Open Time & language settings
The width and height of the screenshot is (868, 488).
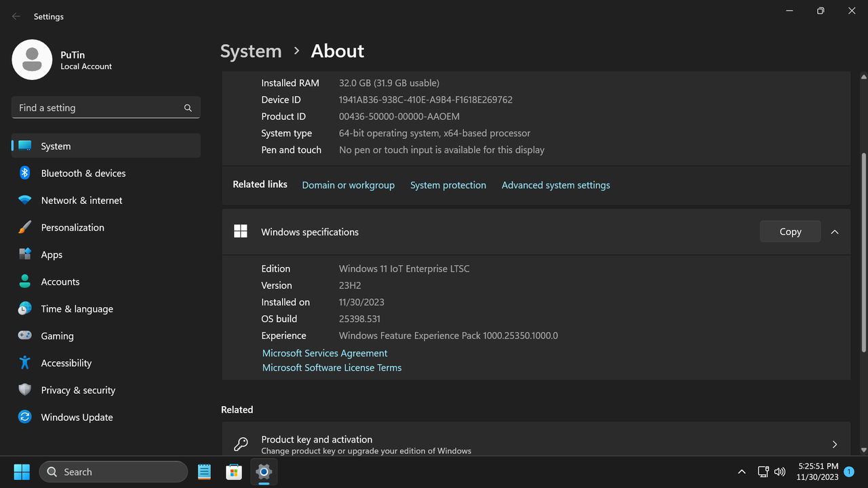tap(77, 308)
